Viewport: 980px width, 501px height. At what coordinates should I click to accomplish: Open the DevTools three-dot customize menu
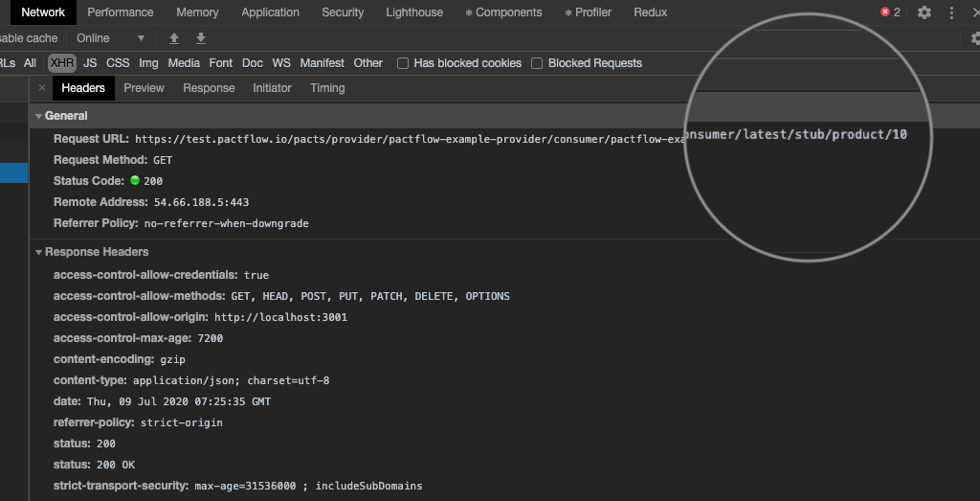pos(951,12)
